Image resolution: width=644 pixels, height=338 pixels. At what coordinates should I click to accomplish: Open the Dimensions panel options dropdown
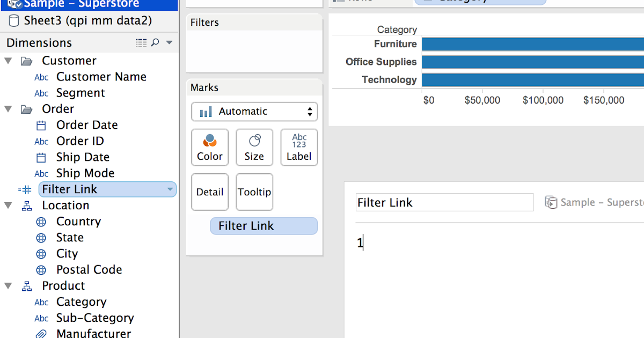[x=169, y=42]
